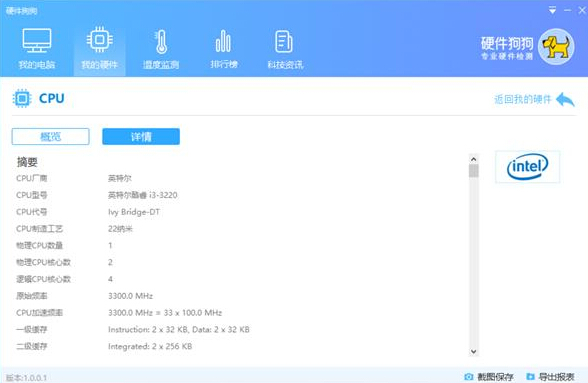Click the Intel logo thumbnail

pyautogui.click(x=527, y=167)
